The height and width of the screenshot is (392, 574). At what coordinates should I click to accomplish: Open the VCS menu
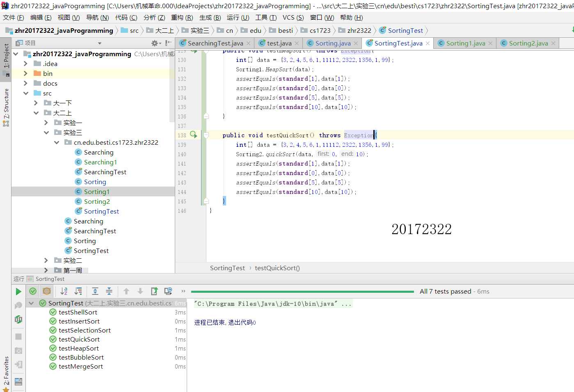click(x=293, y=18)
